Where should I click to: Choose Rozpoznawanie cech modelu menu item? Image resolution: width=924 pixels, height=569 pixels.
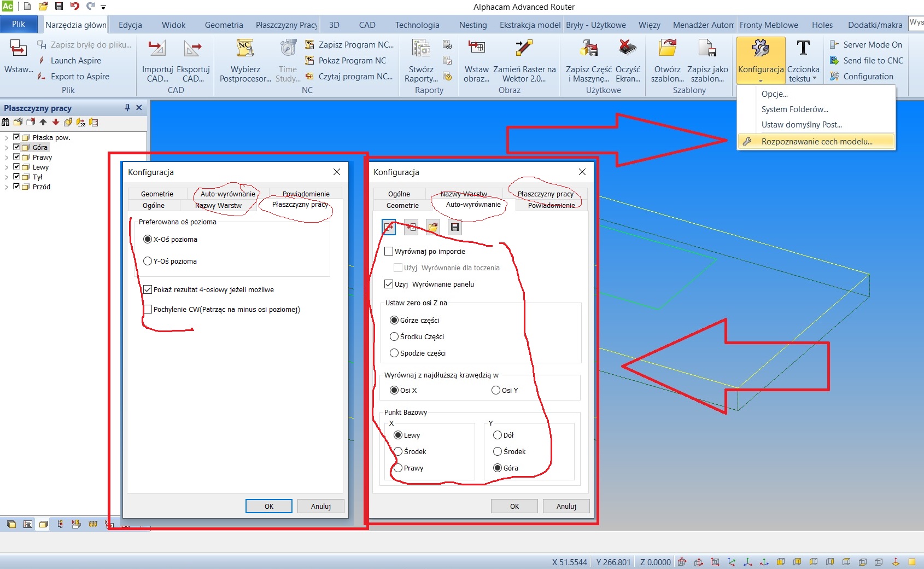point(816,141)
